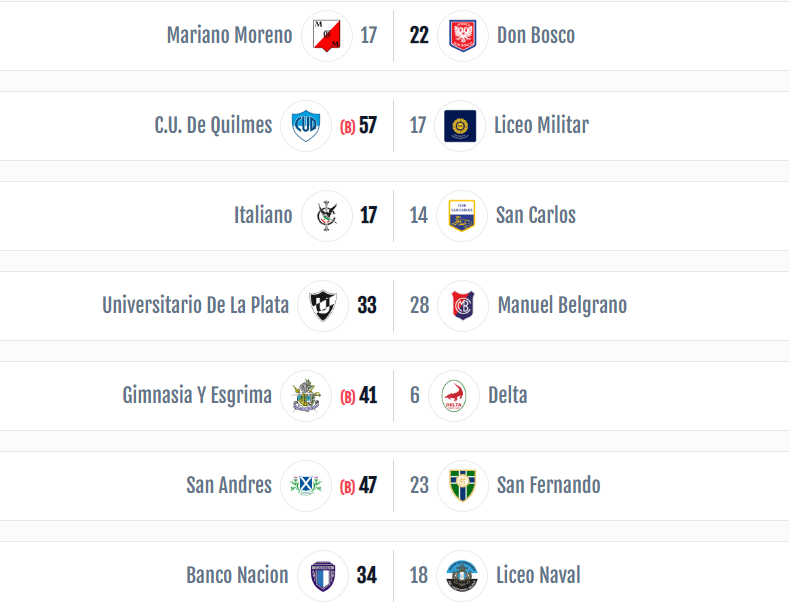Click the Gimnasia Y Esgrima crest
The height and width of the screenshot is (604, 789).
point(306,396)
